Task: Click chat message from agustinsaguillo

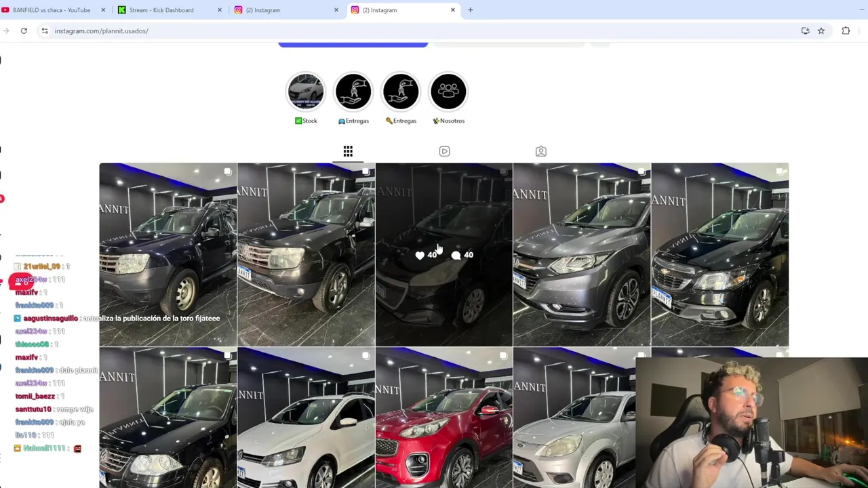Action: [x=117, y=319]
